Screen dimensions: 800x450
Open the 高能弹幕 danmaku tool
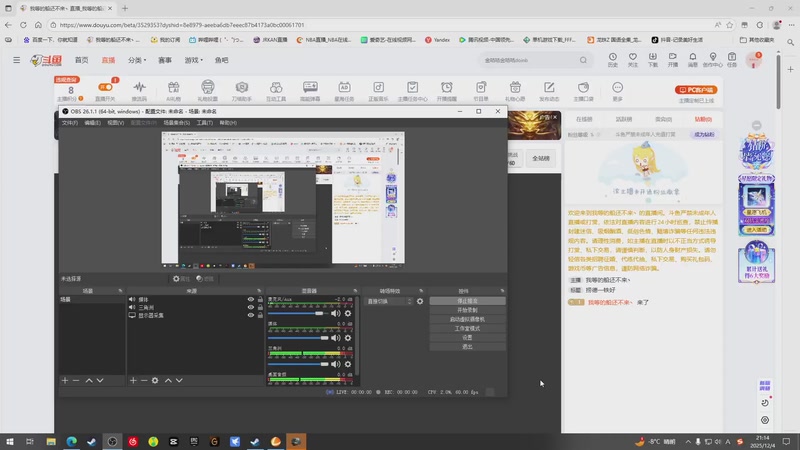pos(310,91)
